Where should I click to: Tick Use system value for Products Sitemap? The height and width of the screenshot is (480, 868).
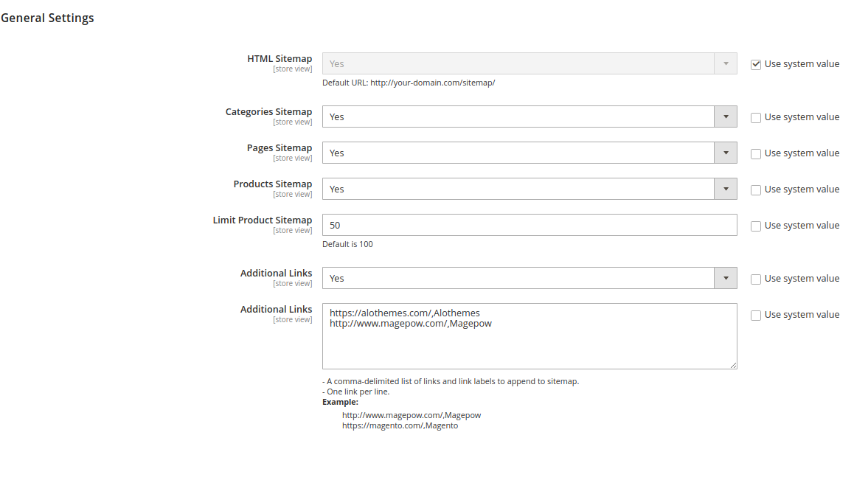756,189
